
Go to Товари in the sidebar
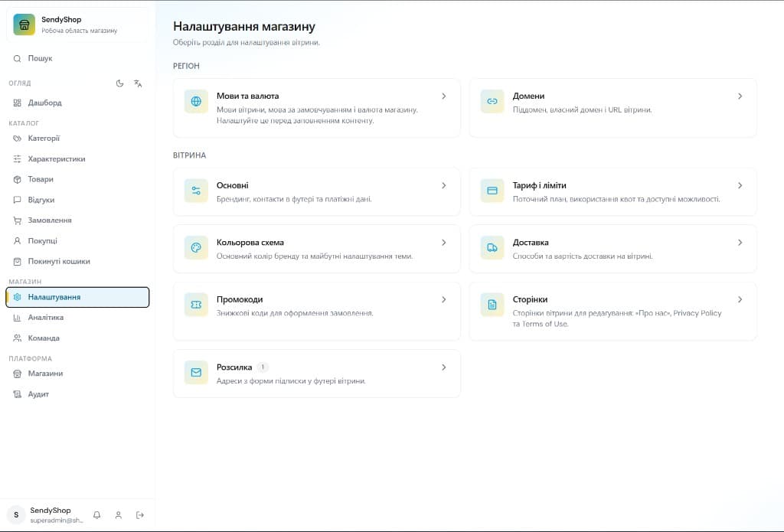[77, 179]
